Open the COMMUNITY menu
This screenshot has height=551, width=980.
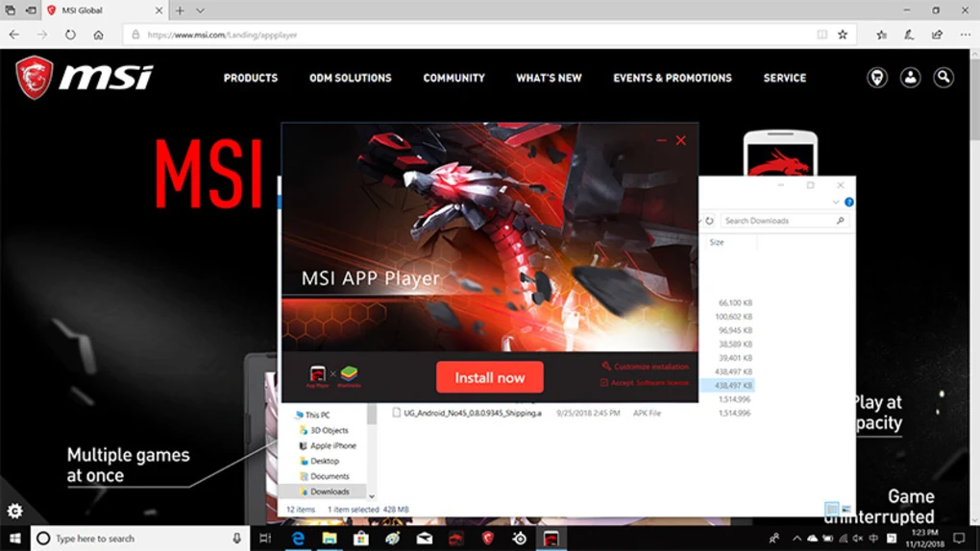point(453,78)
